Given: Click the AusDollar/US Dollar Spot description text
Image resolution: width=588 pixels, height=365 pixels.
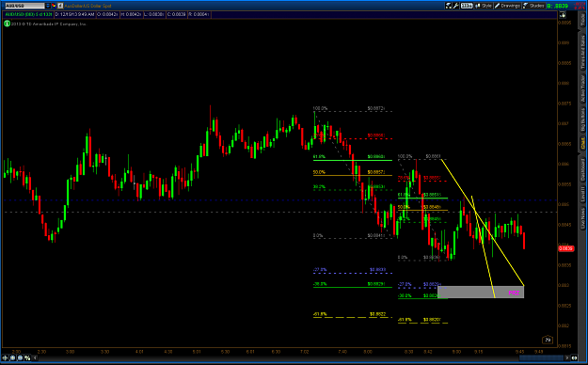Looking at the screenshot, I should click(87, 6).
